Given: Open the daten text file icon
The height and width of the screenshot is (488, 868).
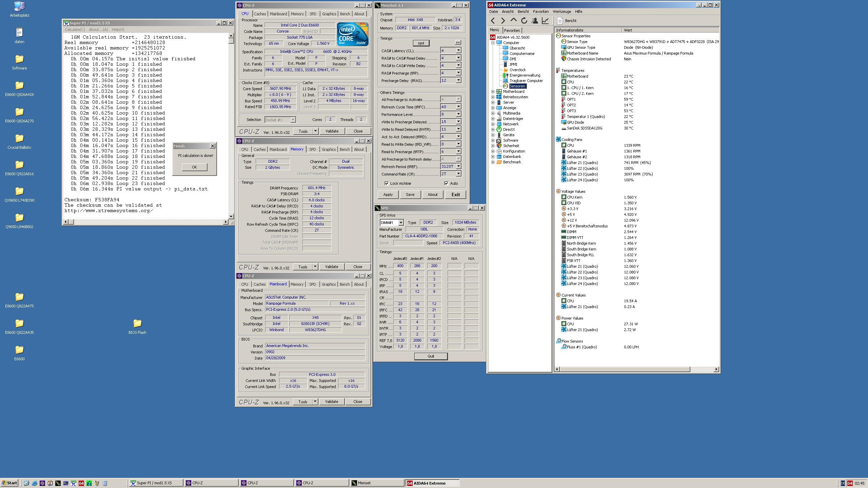Looking at the screenshot, I should click(19, 36).
